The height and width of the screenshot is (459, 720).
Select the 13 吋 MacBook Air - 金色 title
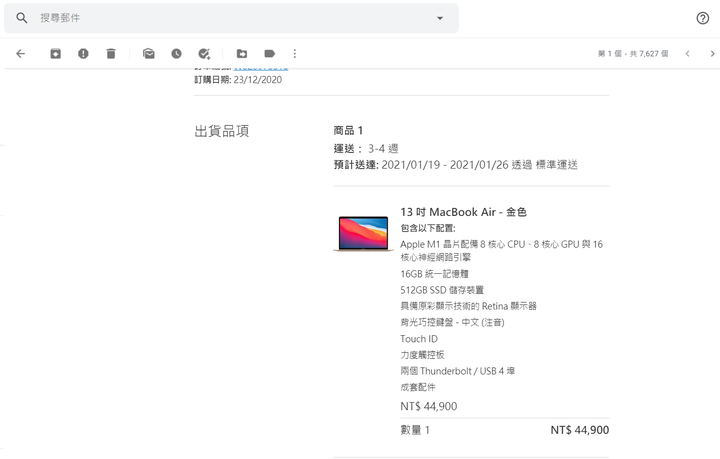tap(463, 212)
